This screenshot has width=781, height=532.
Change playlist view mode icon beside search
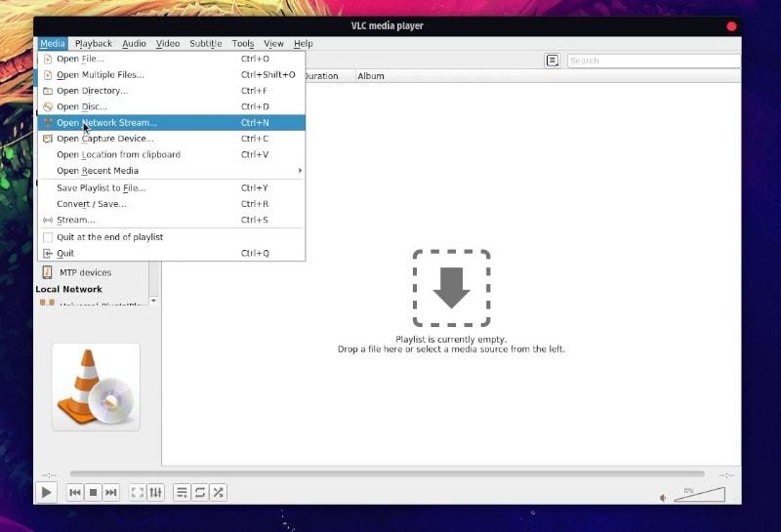[553, 61]
